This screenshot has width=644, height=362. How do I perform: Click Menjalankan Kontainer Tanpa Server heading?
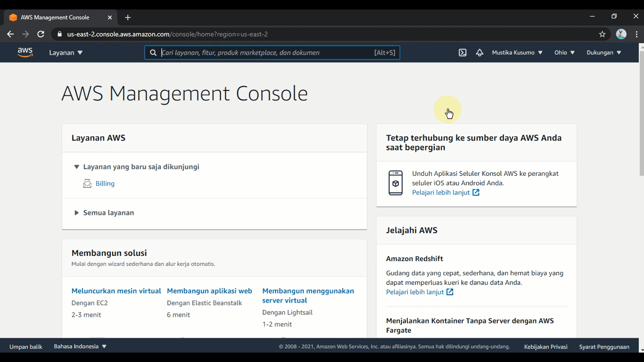470,325
